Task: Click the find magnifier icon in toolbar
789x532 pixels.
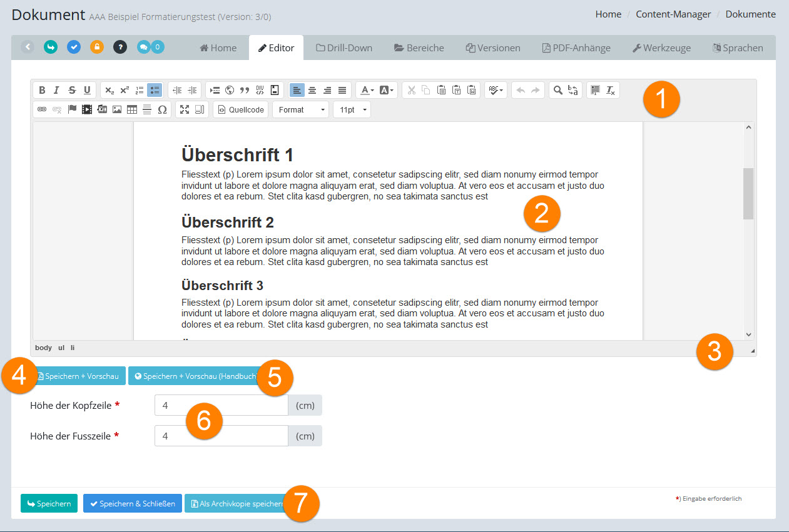Action: [x=557, y=90]
